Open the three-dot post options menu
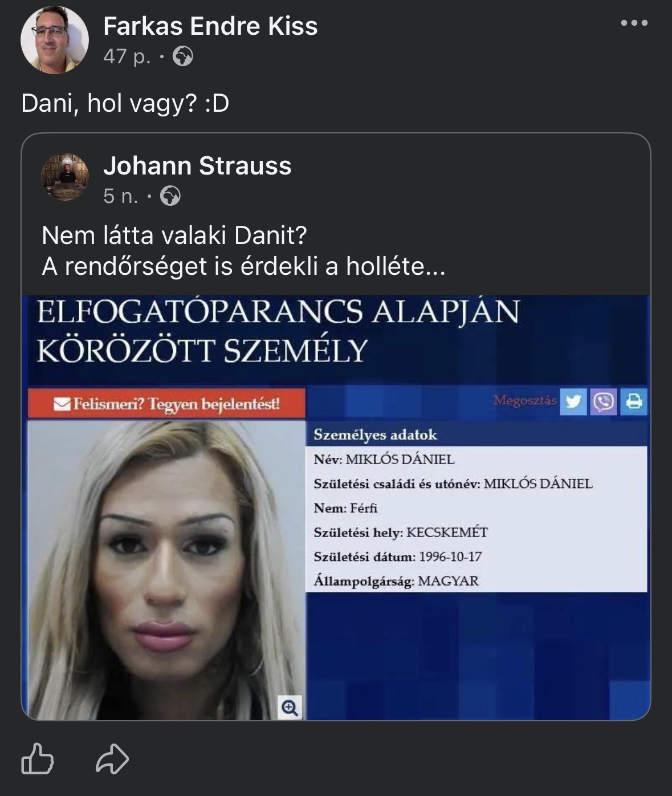The image size is (672, 796). pos(634,23)
